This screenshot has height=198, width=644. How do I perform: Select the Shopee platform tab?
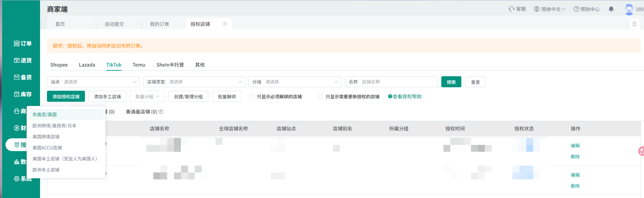(x=59, y=65)
